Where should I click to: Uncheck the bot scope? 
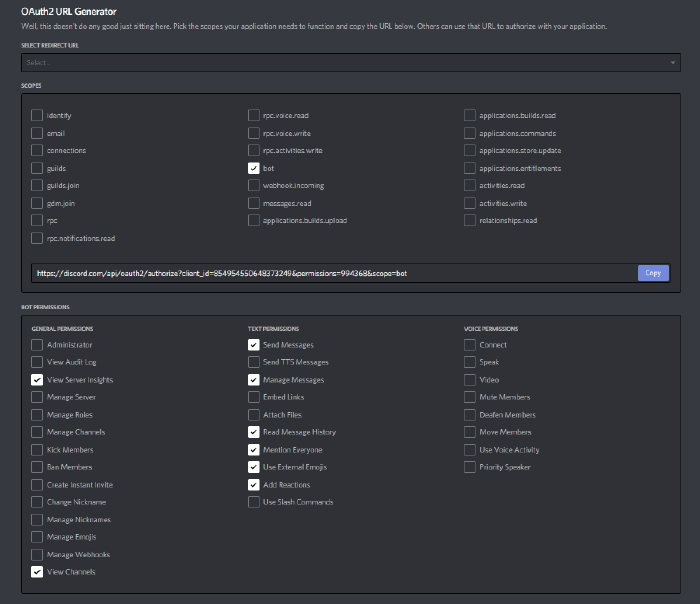point(254,168)
